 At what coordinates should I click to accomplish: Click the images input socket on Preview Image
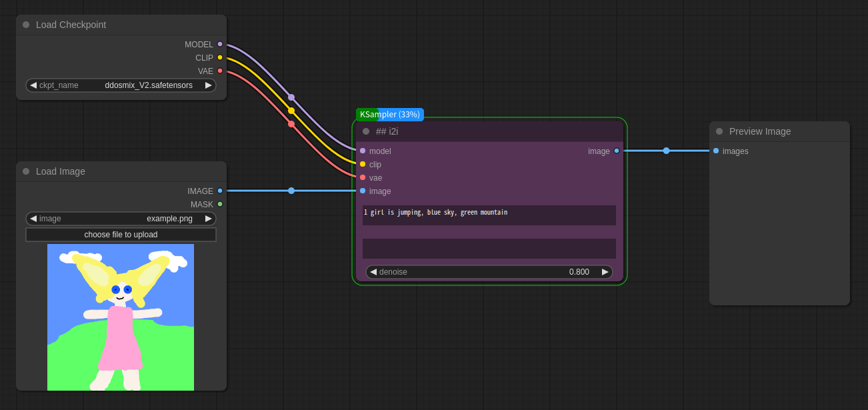tap(716, 151)
